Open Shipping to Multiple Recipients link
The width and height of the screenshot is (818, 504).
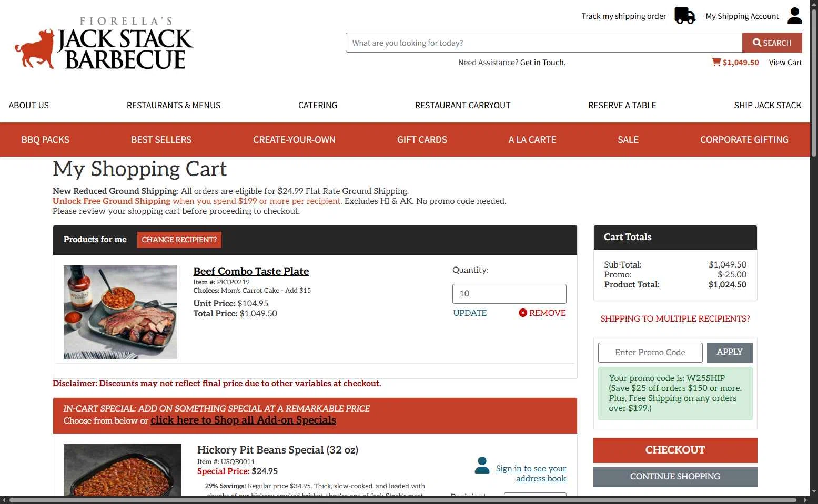point(675,319)
